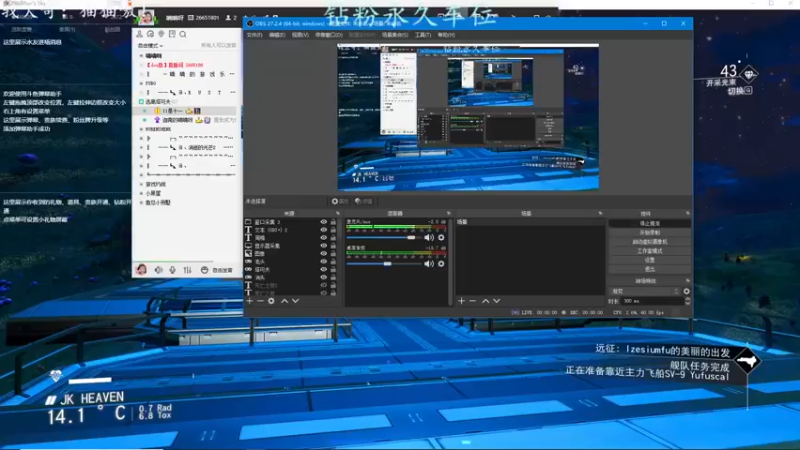Toggle the microphone icon at YY window bottom
This screenshot has height=450, width=800.
(x=172, y=270)
